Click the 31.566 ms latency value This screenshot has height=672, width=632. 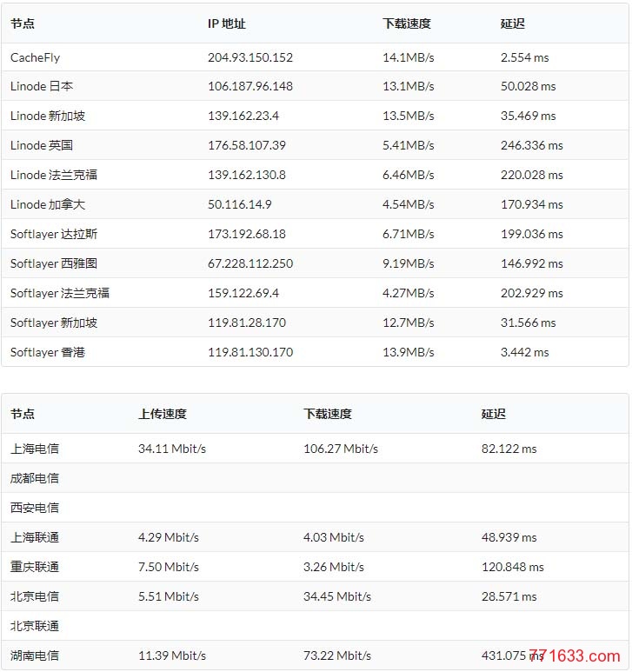[528, 323]
